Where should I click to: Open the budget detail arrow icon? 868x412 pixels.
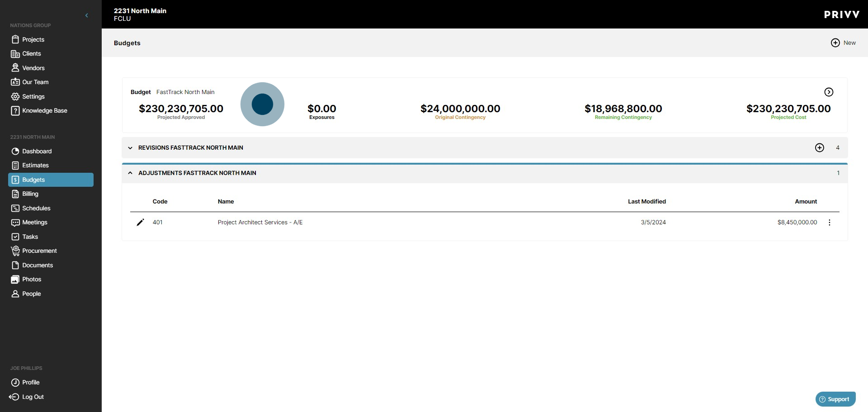(x=829, y=92)
